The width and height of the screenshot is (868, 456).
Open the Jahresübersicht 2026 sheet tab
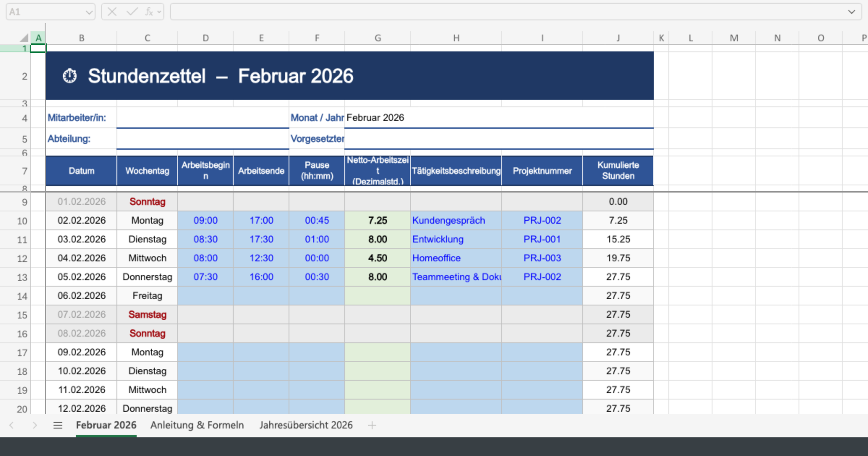coord(306,425)
